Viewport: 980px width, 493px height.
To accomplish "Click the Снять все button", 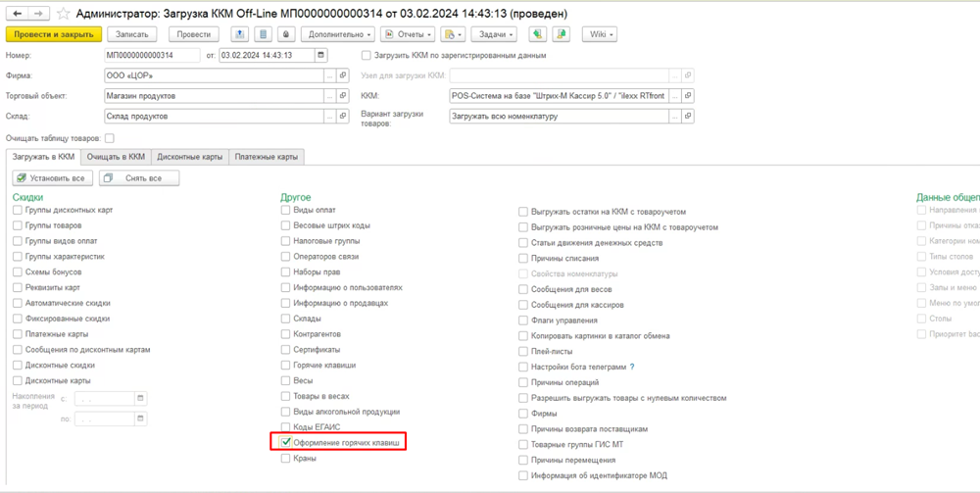I will 139,178.
